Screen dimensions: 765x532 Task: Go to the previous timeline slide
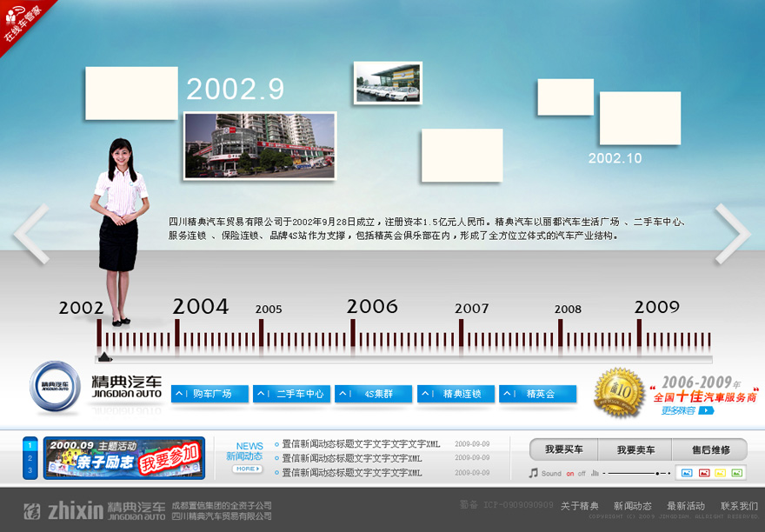(32, 234)
